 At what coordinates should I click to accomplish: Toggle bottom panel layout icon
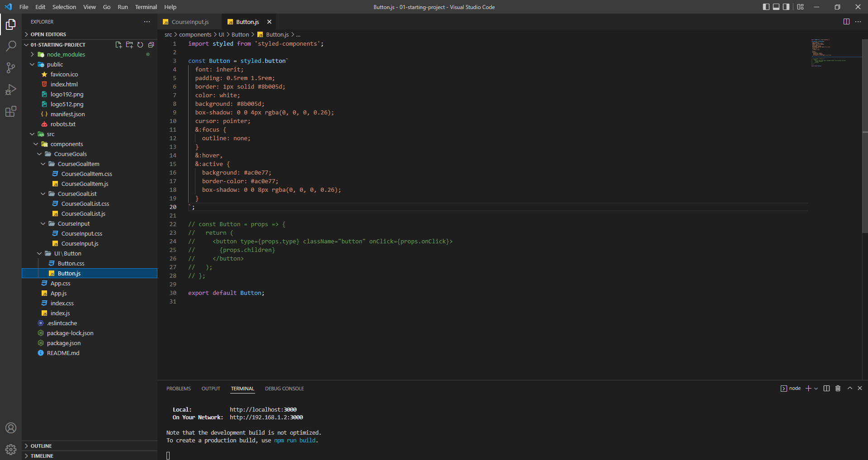coord(776,7)
